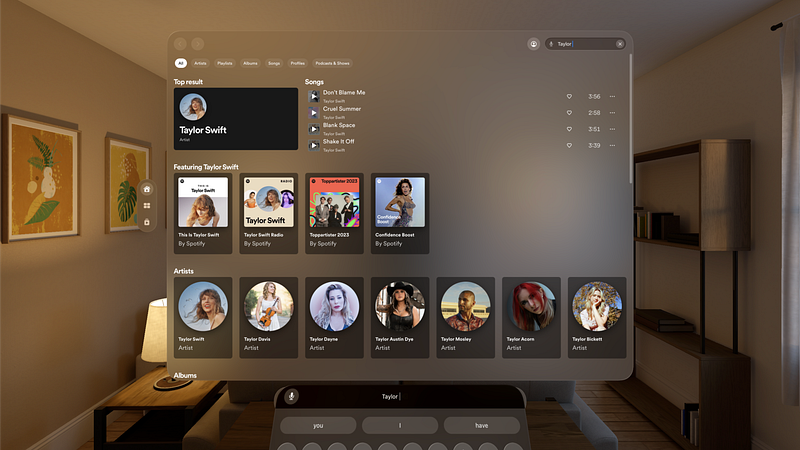Open more options for Blank Space
This screenshot has width=800, height=450.
613,129
